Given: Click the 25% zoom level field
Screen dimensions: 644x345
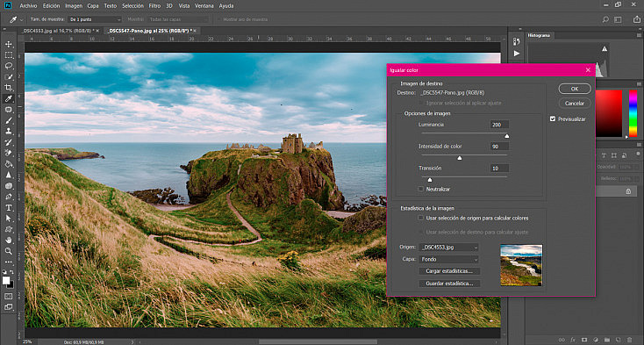Looking at the screenshot, I should [27, 341].
